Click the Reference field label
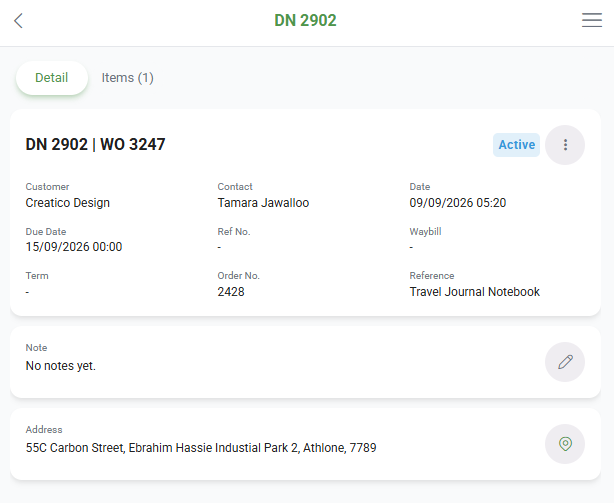 pyautogui.click(x=432, y=276)
